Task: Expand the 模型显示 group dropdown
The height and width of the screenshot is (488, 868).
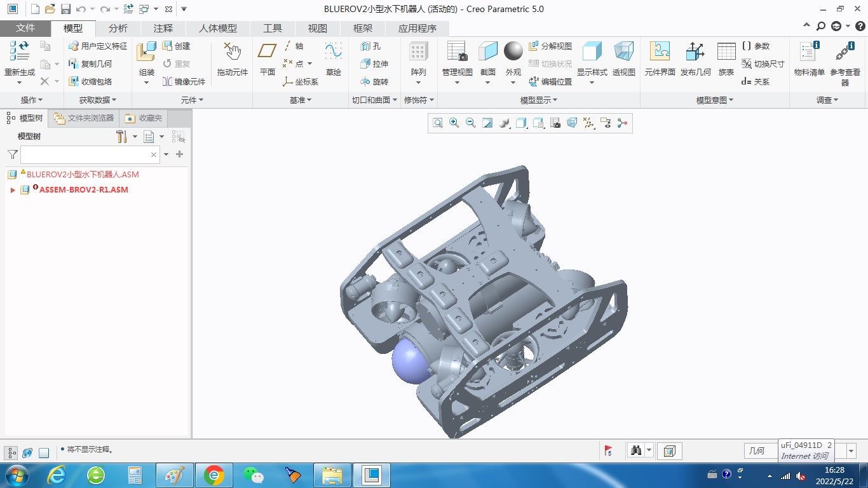Action: point(538,100)
